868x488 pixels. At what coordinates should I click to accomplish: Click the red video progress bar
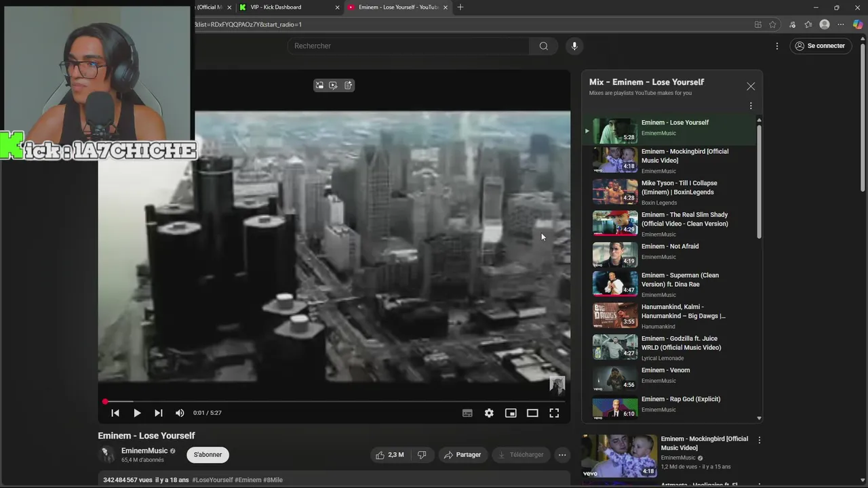click(334, 402)
